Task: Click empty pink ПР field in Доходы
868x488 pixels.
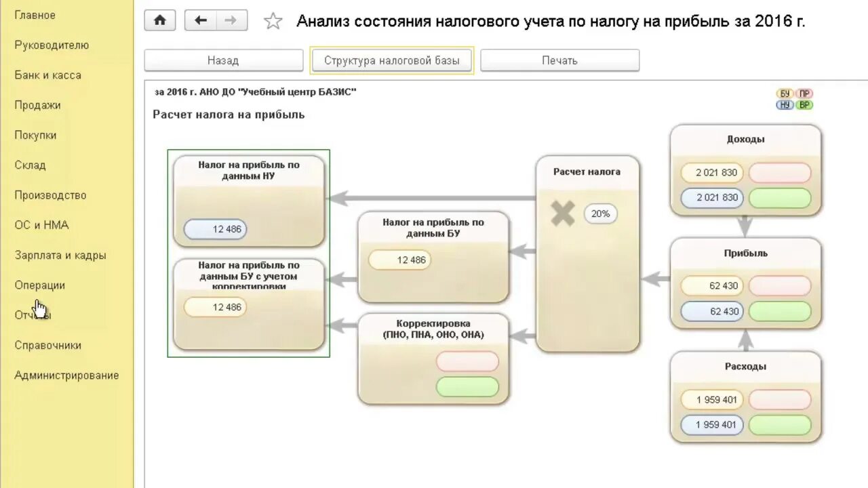Action: pyautogui.click(x=780, y=173)
